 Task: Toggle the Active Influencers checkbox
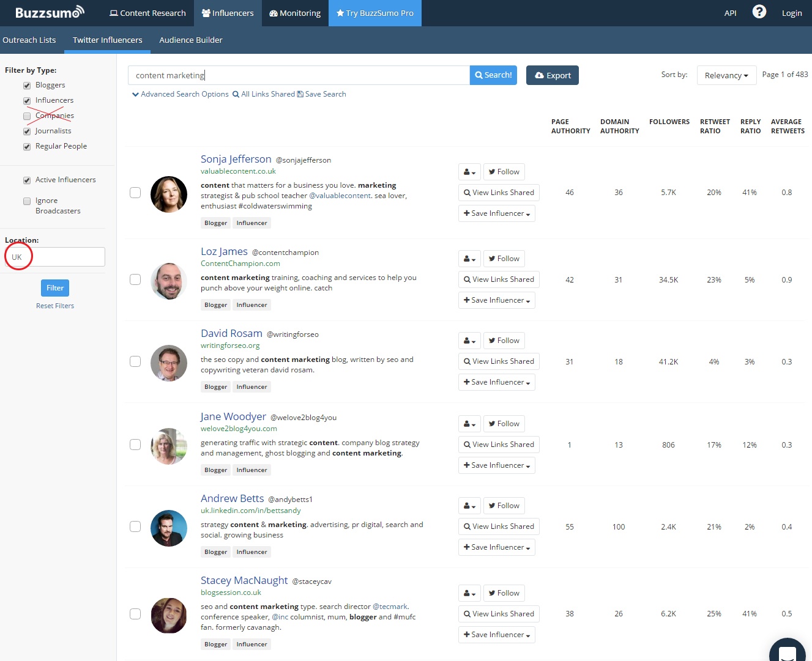point(27,180)
